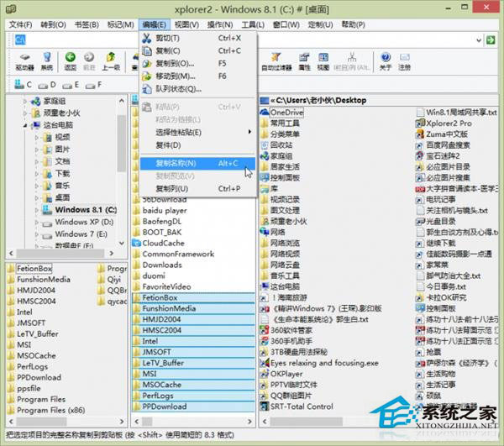Switch to drive E in drive bar
The width and height of the screenshot is (504, 446).
click(71, 85)
